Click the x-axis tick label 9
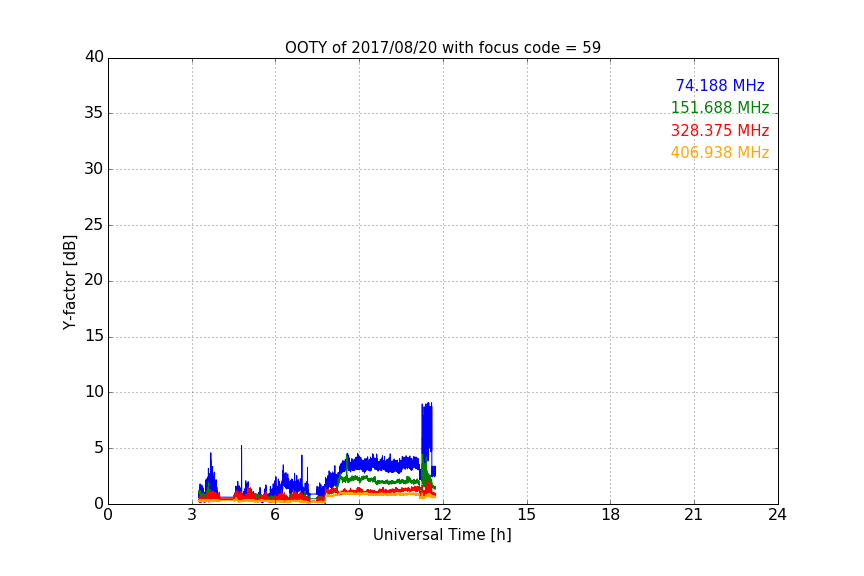Viewport: 864px width, 576px height. (x=359, y=515)
